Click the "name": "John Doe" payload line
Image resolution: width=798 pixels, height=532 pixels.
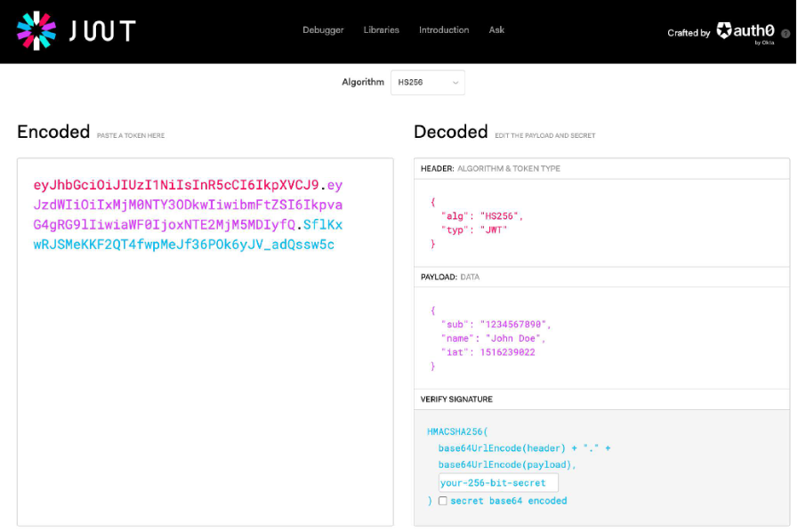point(493,339)
